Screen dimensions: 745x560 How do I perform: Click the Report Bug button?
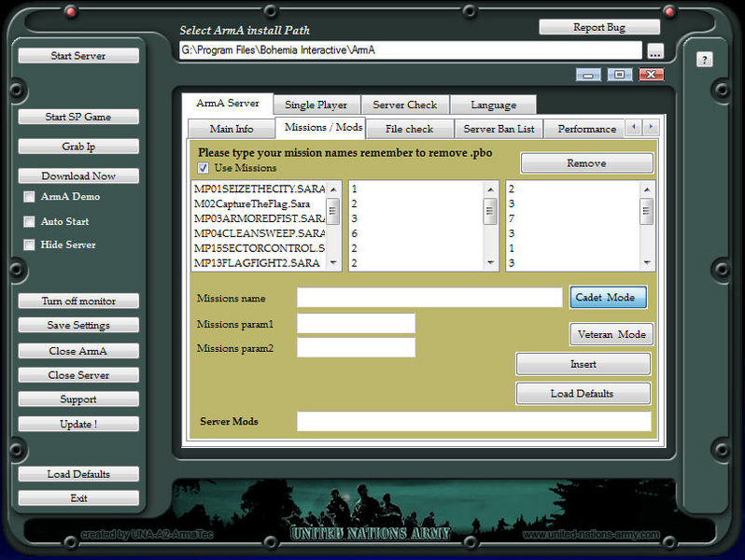coord(598,28)
